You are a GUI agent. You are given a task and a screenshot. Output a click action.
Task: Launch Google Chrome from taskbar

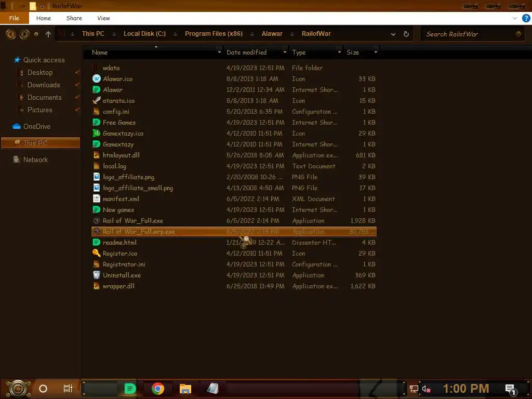click(158, 389)
